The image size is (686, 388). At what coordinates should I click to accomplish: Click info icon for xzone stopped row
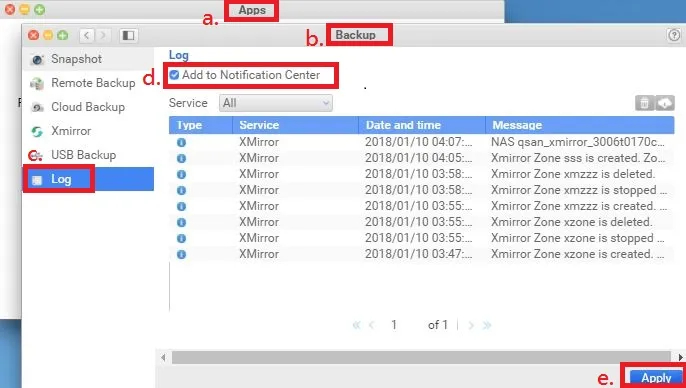pos(181,238)
